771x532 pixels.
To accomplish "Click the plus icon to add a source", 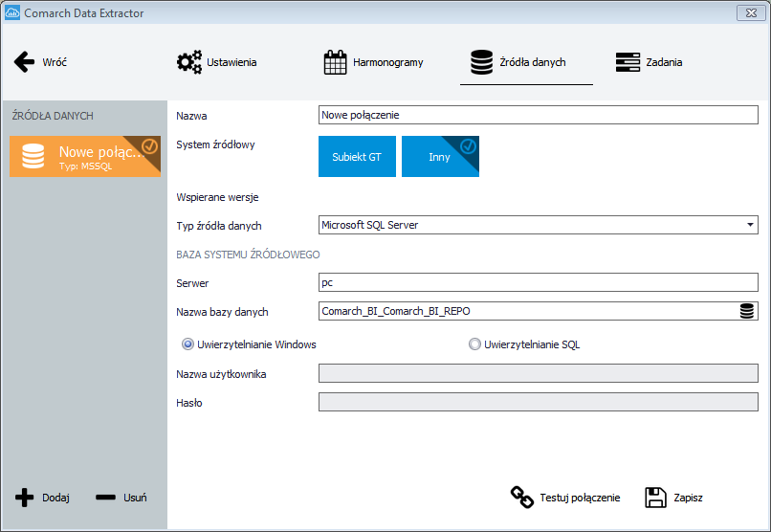I will 24,498.
